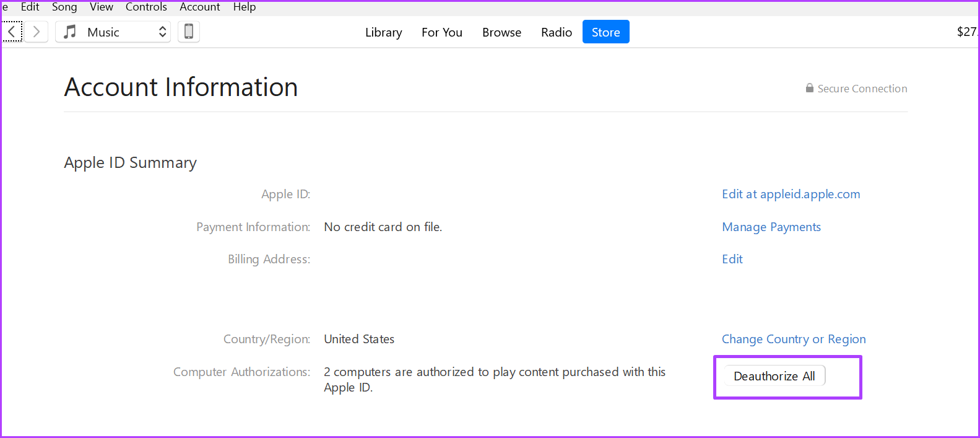980x438 pixels.
Task: Open the Edit menu
Action: pyautogui.click(x=30, y=7)
